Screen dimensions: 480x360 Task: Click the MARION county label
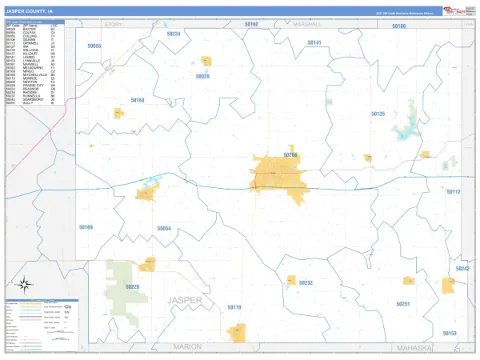(187, 347)
